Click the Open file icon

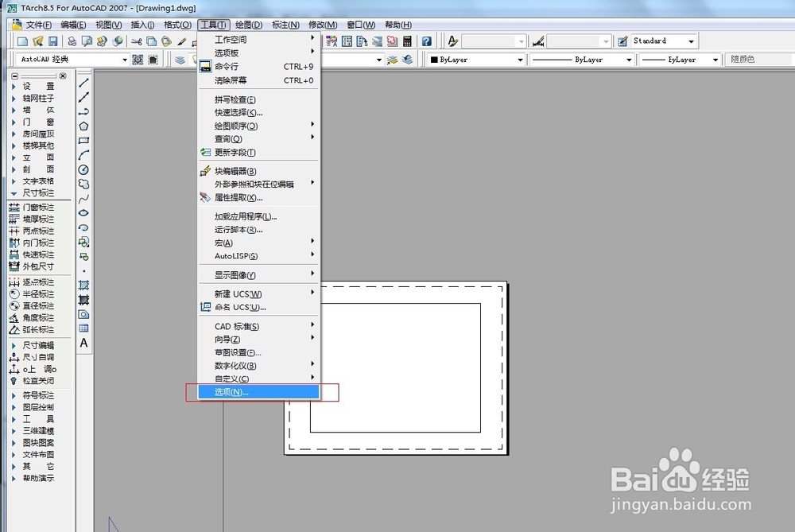pyautogui.click(x=37, y=41)
